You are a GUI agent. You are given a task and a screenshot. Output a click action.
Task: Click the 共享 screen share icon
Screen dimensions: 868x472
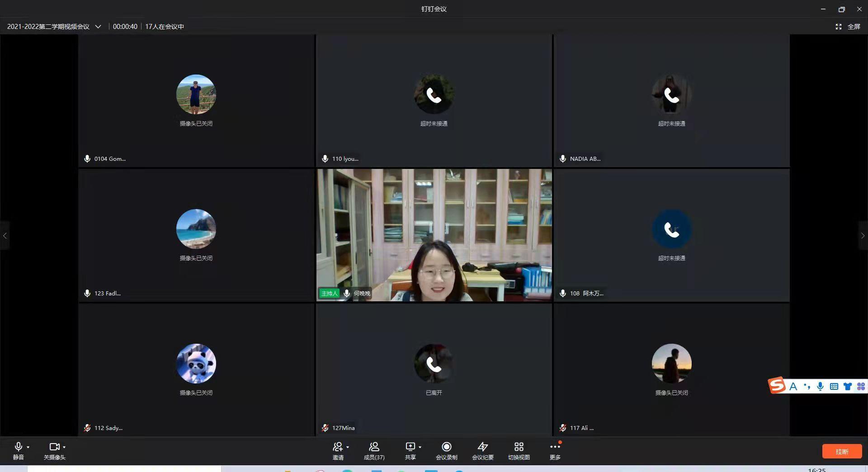coord(410,451)
